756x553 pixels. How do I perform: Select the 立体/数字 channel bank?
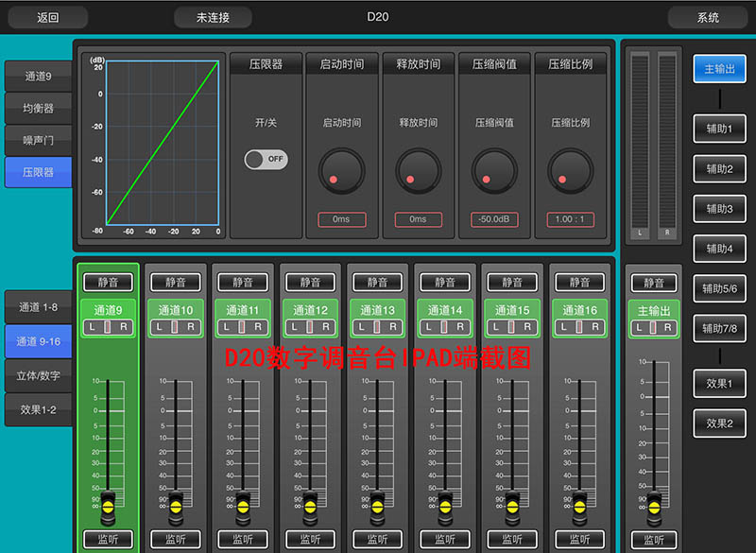click(x=39, y=375)
